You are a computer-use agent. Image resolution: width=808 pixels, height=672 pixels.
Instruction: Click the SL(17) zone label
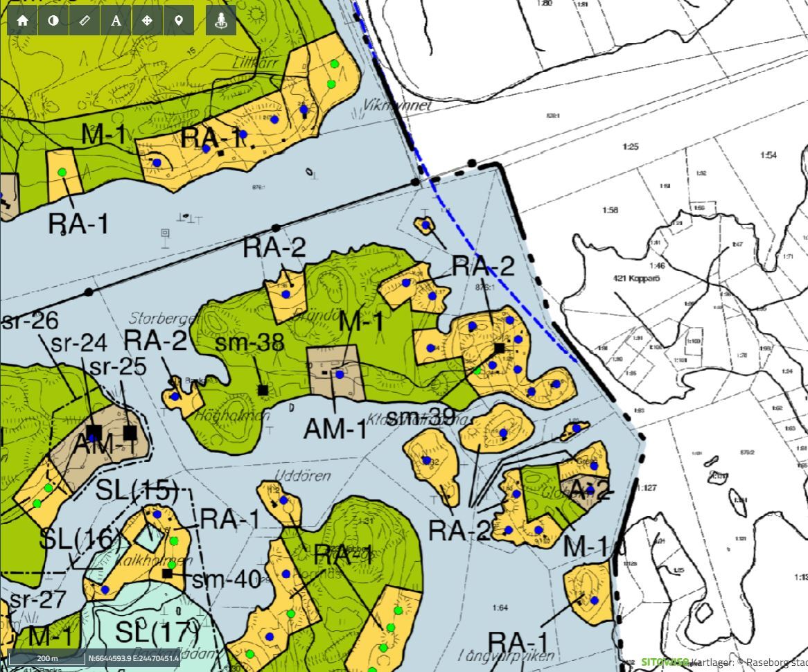point(156,632)
